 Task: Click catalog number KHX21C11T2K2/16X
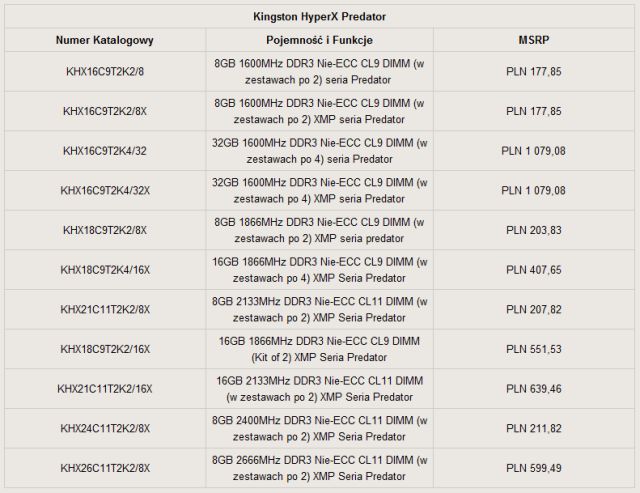(x=105, y=389)
